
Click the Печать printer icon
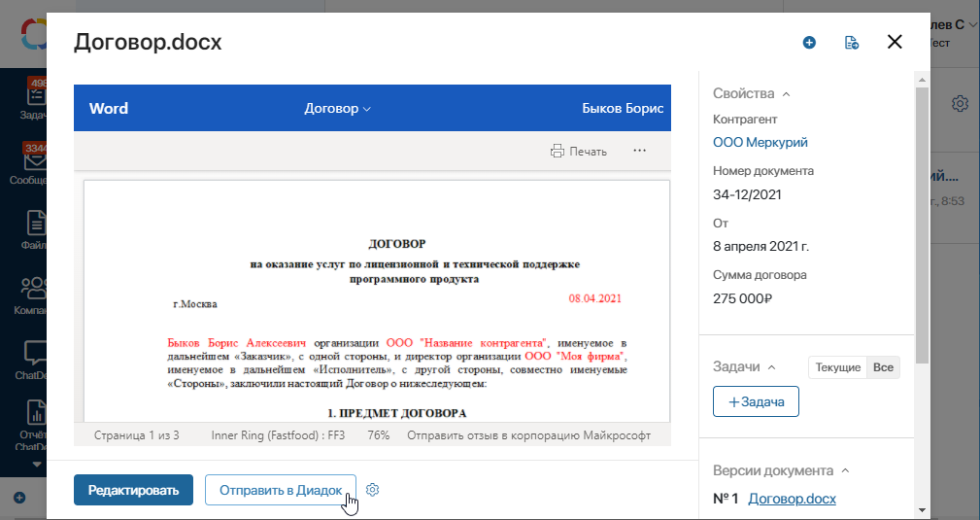pyautogui.click(x=558, y=151)
